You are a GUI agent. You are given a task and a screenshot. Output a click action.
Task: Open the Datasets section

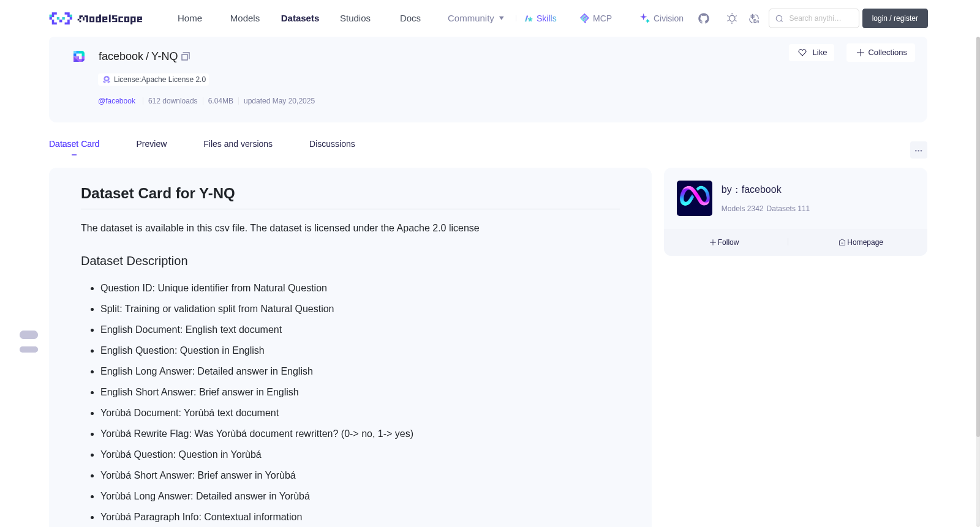coord(300,18)
